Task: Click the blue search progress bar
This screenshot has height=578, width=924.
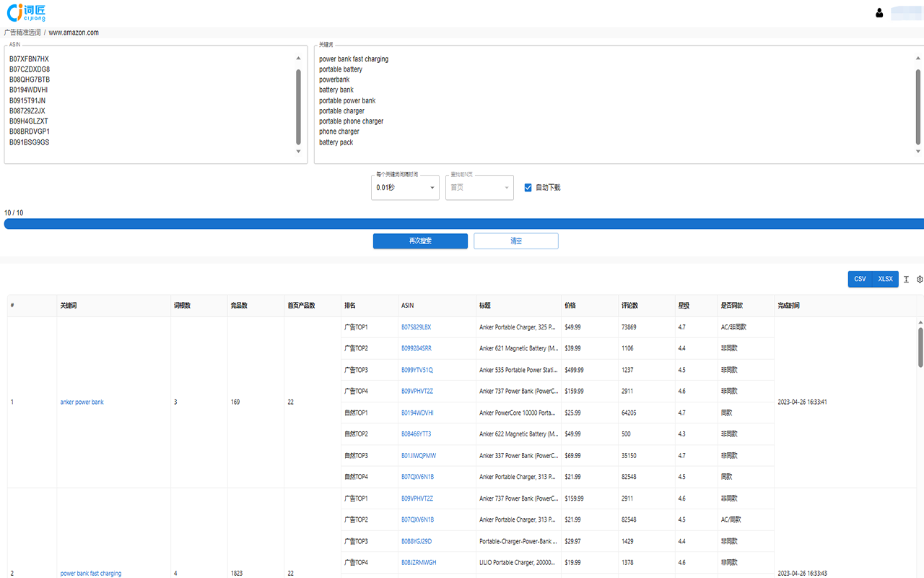Action: coord(462,224)
